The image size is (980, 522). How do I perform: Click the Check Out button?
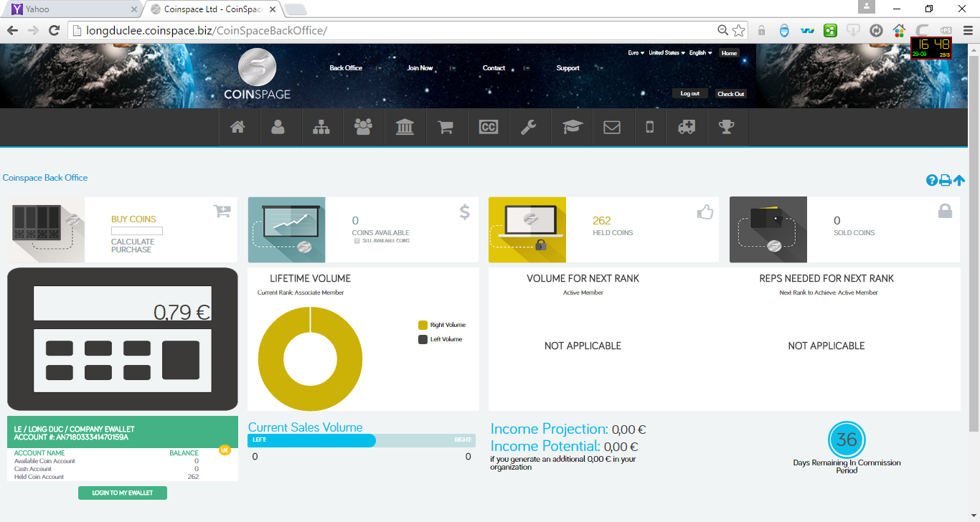point(731,94)
